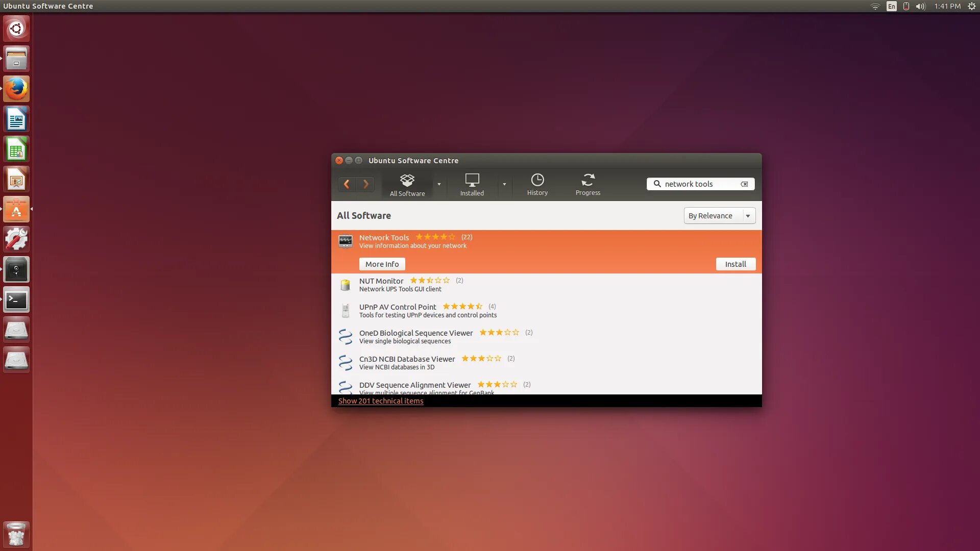This screenshot has height=551, width=980.
Task: Click the More Info button
Action: tap(382, 264)
